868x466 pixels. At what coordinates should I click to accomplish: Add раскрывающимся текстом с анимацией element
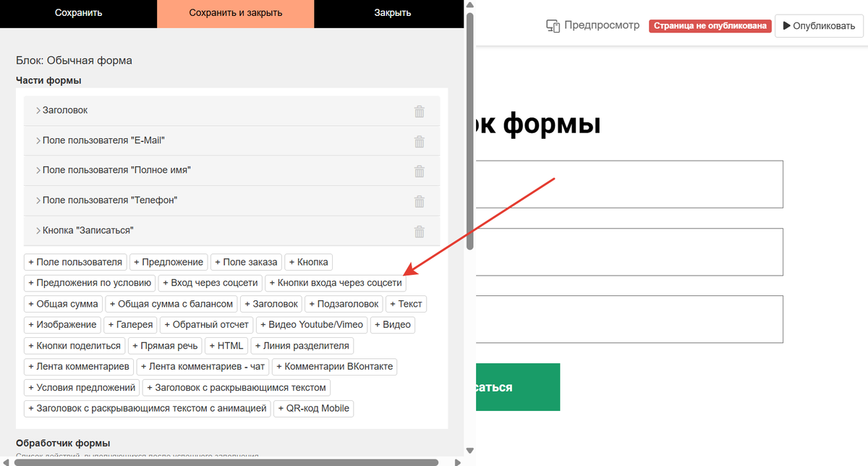pos(148,409)
